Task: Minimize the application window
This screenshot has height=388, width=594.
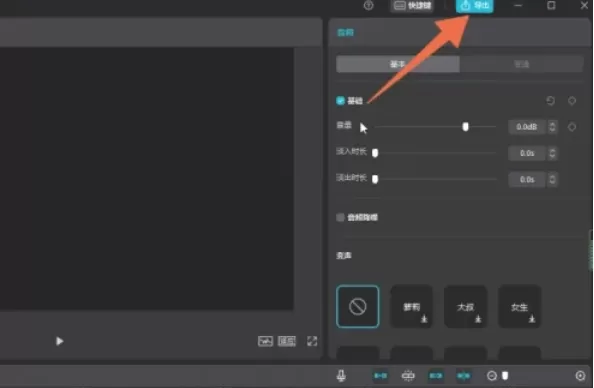Action: (518, 6)
